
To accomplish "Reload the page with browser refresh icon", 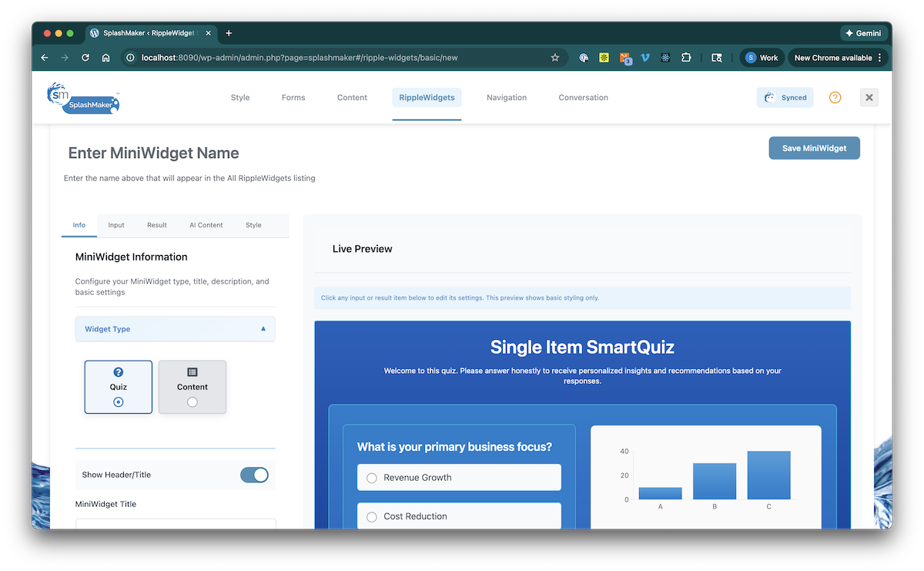I will 85,58.
